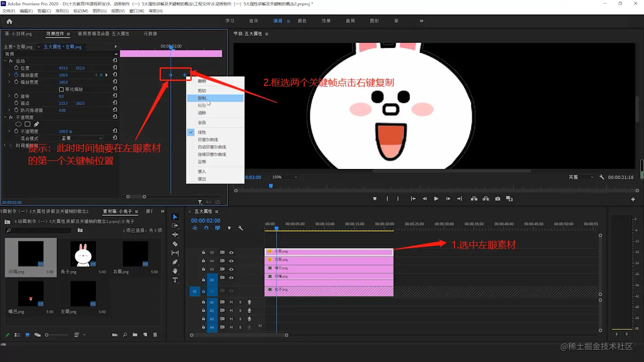The height and width of the screenshot is (362, 644).
Task: Toggle animation stopwatch for 旋转
Action: click(16, 96)
